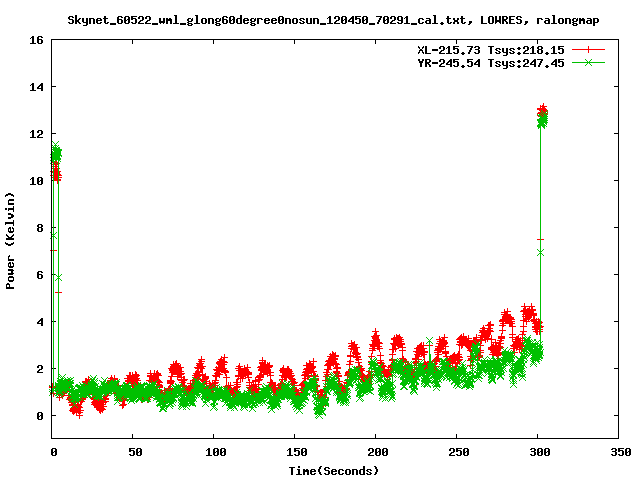The image size is (640, 480).
Task: Click the x-axis tick label 350
Action: (621, 452)
